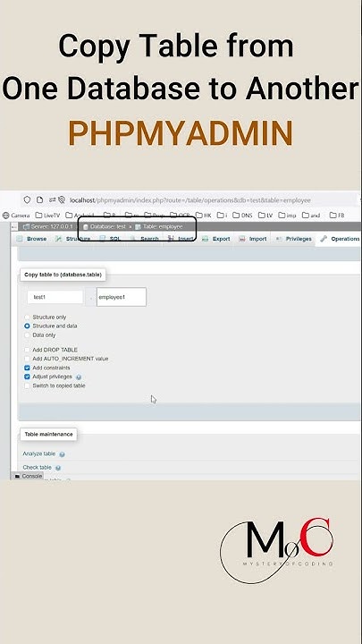Click the Check table link
362x644 pixels.
37,468
